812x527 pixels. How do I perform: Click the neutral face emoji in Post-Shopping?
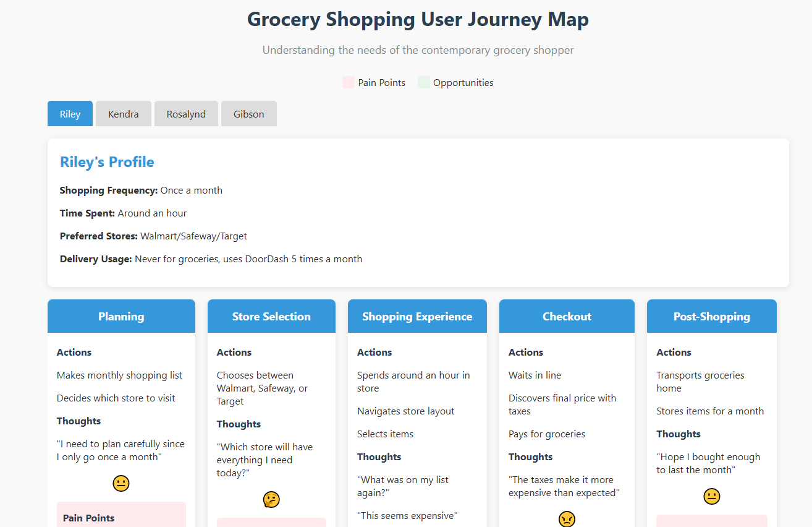click(x=712, y=496)
